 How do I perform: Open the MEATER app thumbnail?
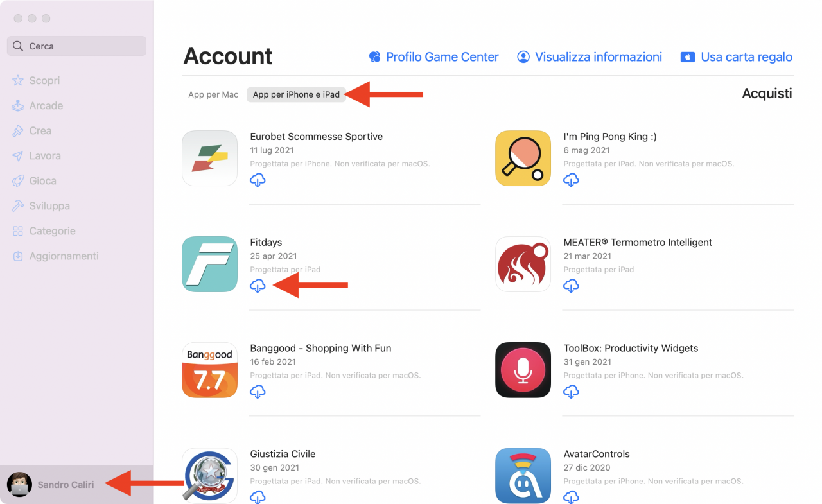point(523,264)
